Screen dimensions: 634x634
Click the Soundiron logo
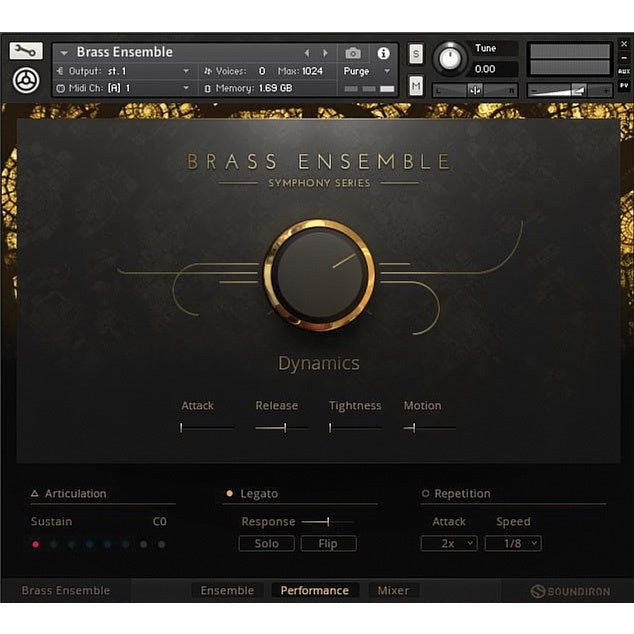click(x=570, y=592)
